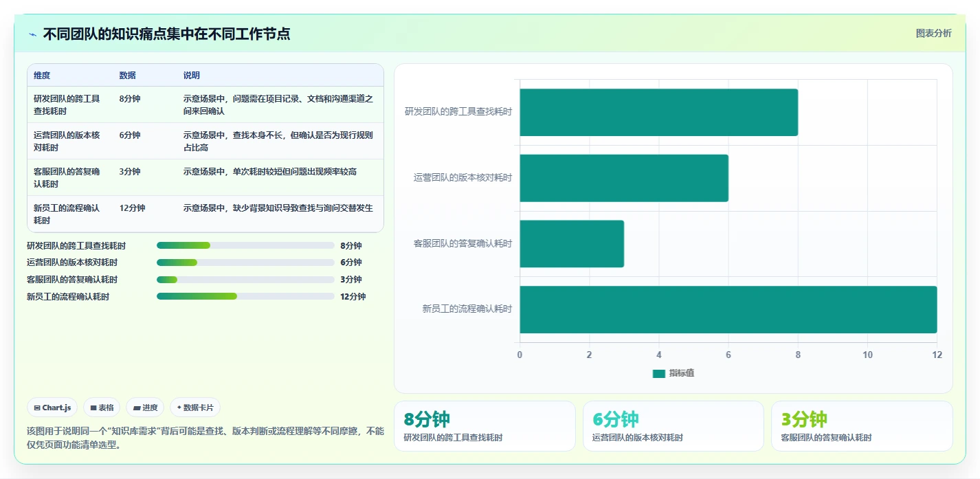Click the description starting 示意场景中，问题需在项目记录
Image resolution: width=980 pixels, height=479 pixels.
coord(278,104)
